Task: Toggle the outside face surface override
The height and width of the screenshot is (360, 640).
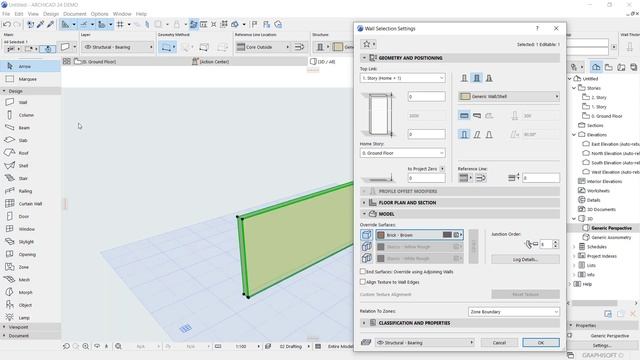Action: [x=367, y=235]
